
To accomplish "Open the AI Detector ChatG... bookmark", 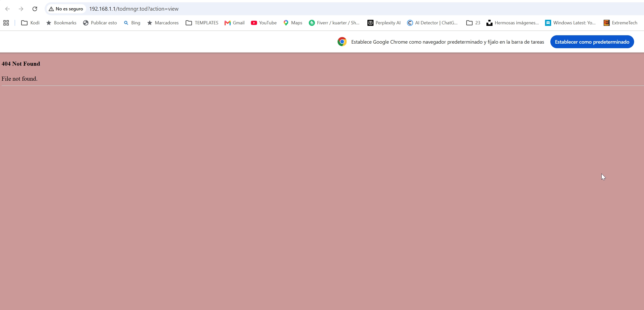I will pyautogui.click(x=432, y=23).
